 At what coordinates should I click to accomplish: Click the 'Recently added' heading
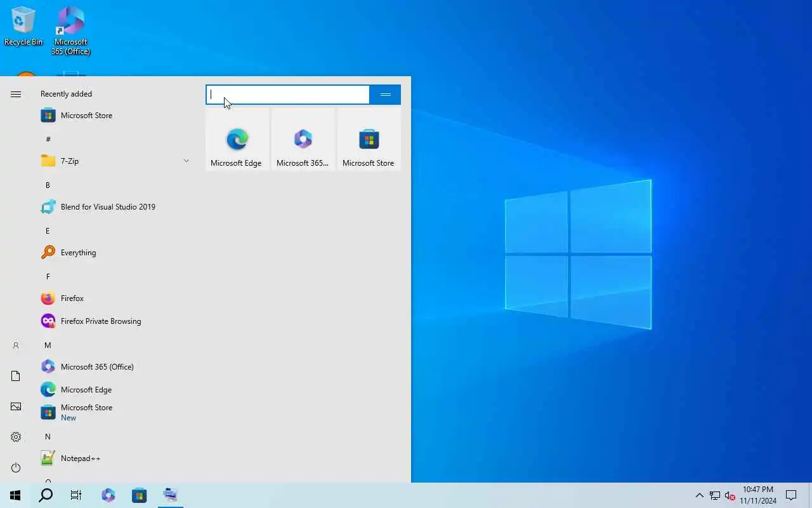67,94
